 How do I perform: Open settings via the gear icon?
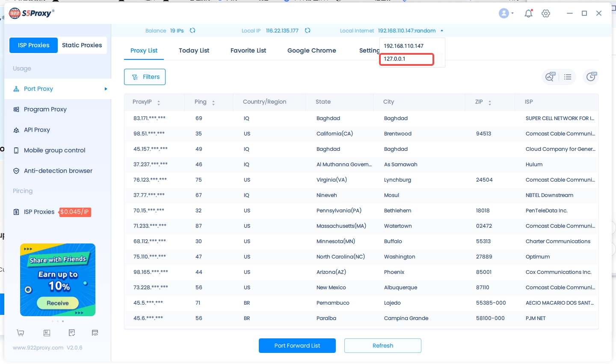(546, 13)
